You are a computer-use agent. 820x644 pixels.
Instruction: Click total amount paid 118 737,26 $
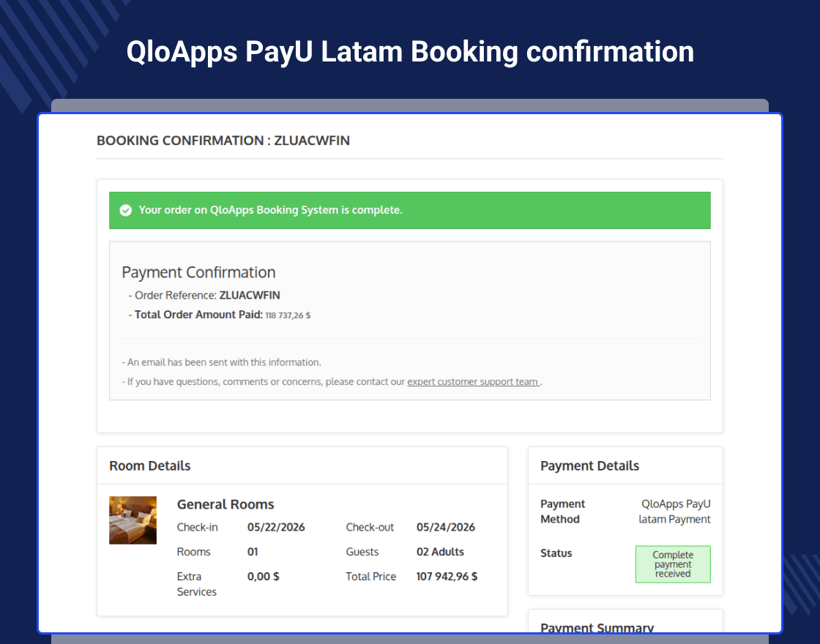[288, 315]
